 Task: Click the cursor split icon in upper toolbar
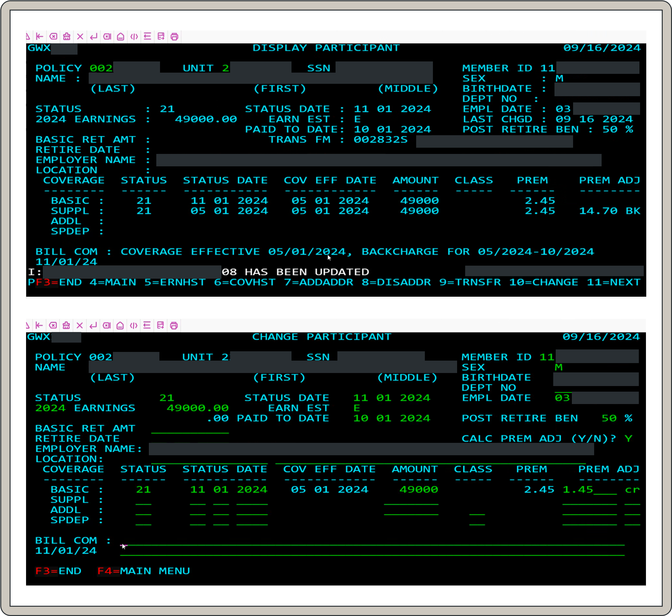click(x=134, y=37)
